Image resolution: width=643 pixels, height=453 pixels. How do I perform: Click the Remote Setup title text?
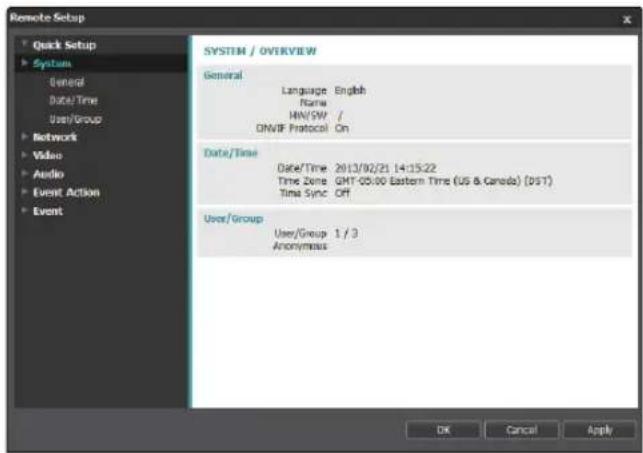[x=48, y=18]
